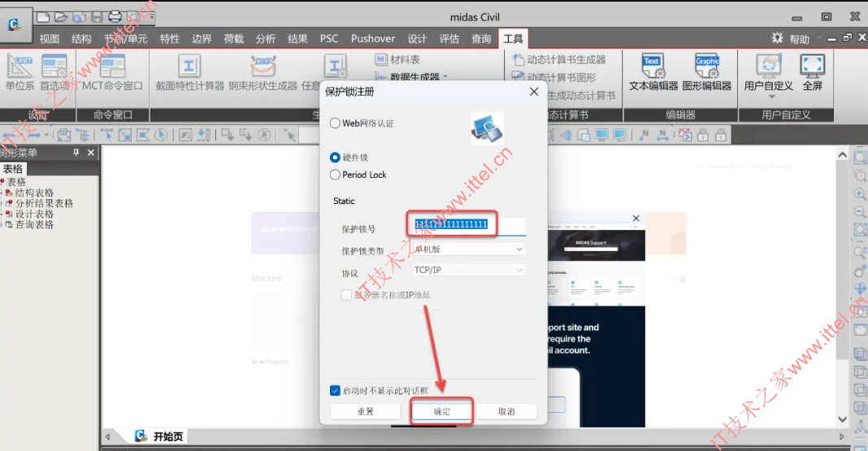Open the 单位系 unit system tool
The width and height of the screenshot is (868, 451).
coord(20,72)
